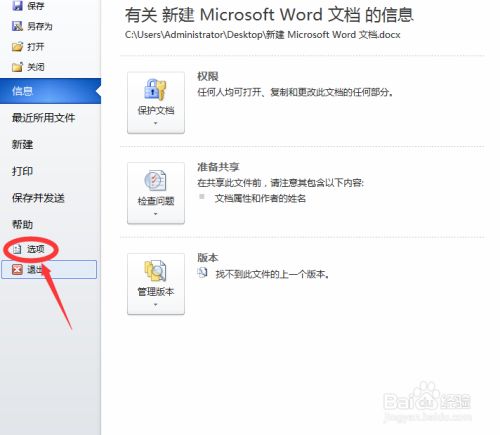Open the New (新建) tab
Viewport: 500px width, 435px height.
tap(22, 144)
